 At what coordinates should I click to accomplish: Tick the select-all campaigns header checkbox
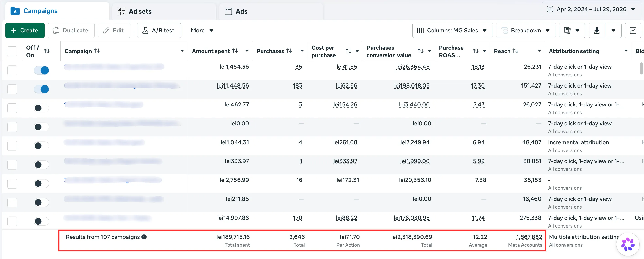[x=12, y=51]
